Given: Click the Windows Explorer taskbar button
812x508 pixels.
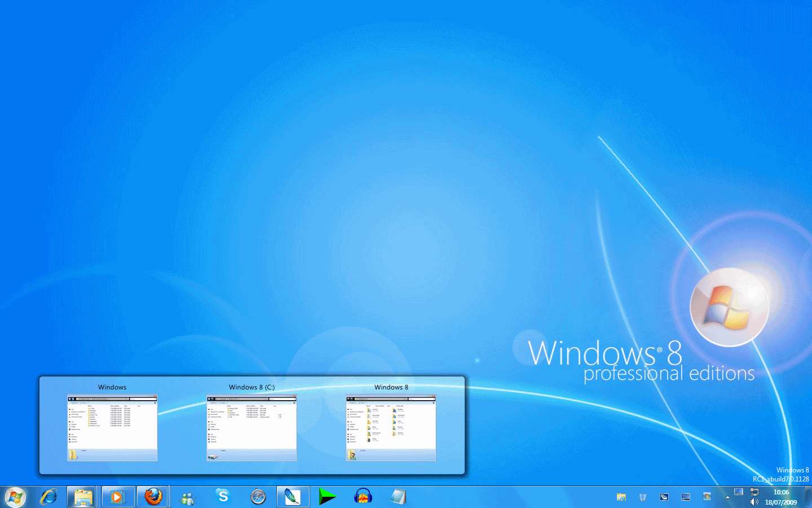Looking at the screenshot, I should pyautogui.click(x=83, y=497).
